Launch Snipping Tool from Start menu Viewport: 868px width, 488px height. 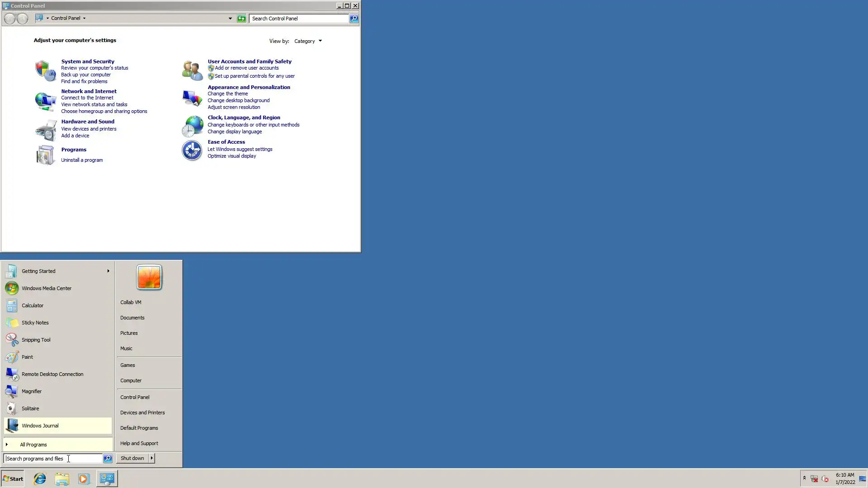coord(36,340)
